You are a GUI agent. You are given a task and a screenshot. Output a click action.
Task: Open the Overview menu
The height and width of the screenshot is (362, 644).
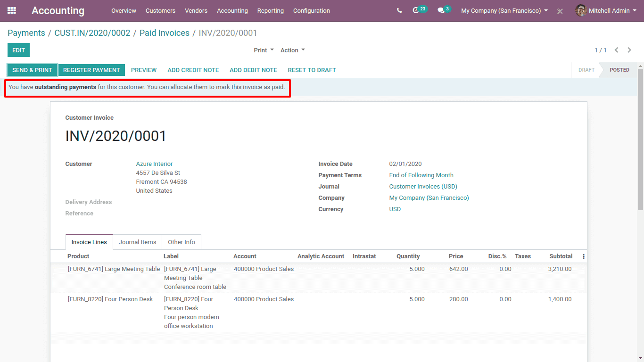point(124,10)
